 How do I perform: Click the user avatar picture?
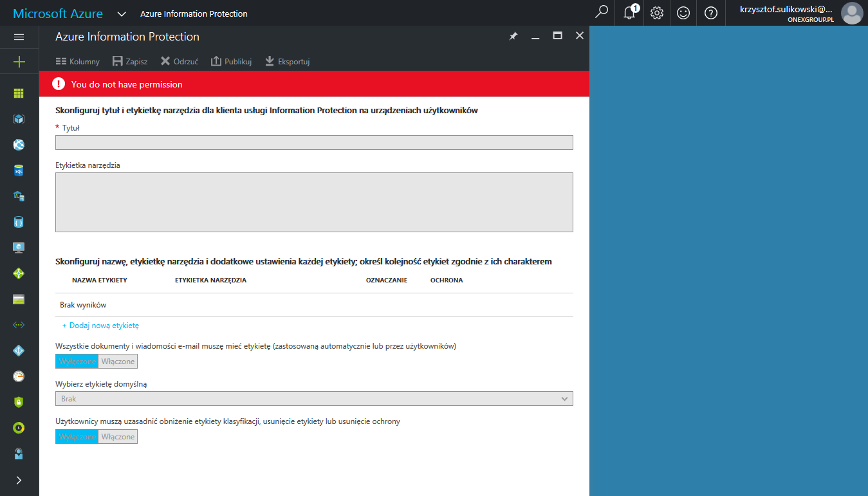852,13
